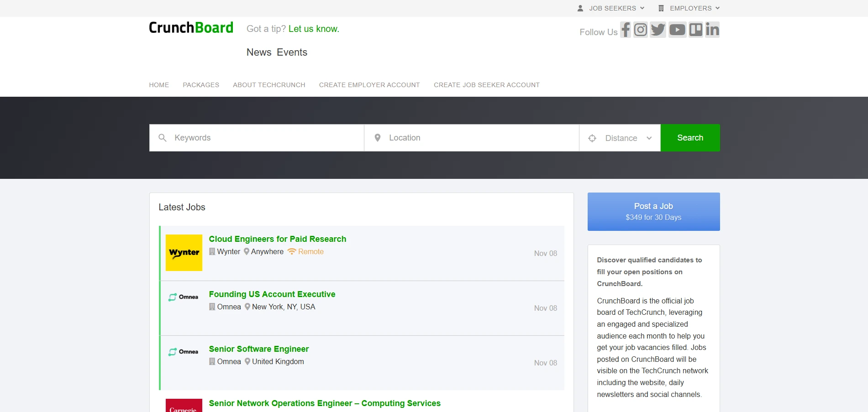Open Senior Network Operations Engineer job
The image size is (868, 412).
point(325,403)
